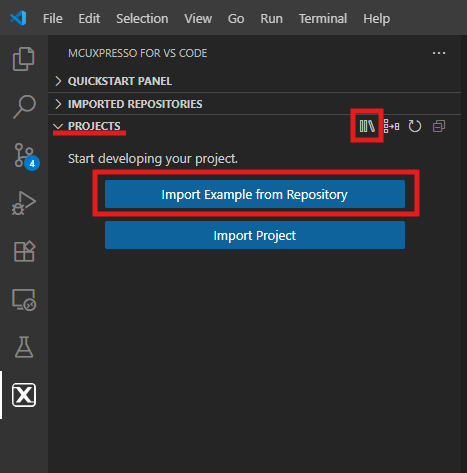The width and height of the screenshot is (467, 473).
Task: Open the Help menu
Action: point(376,19)
